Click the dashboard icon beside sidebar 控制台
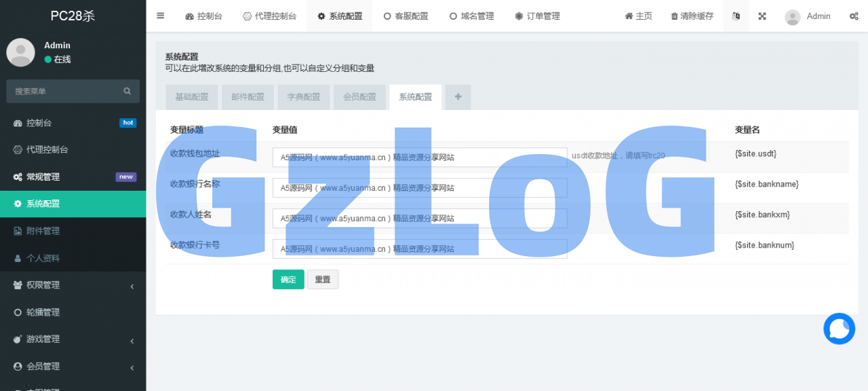Screen dimensions: 868x391 pyautogui.click(x=18, y=123)
